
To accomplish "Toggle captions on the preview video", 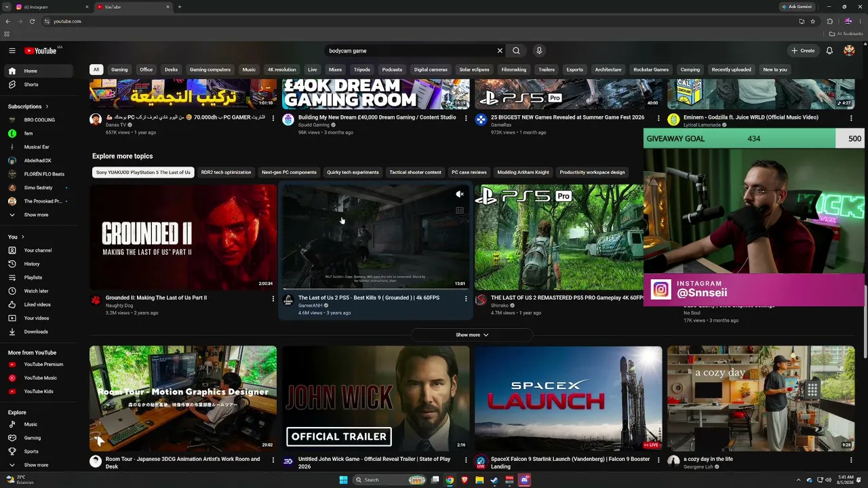I will (x=459, y=210).
